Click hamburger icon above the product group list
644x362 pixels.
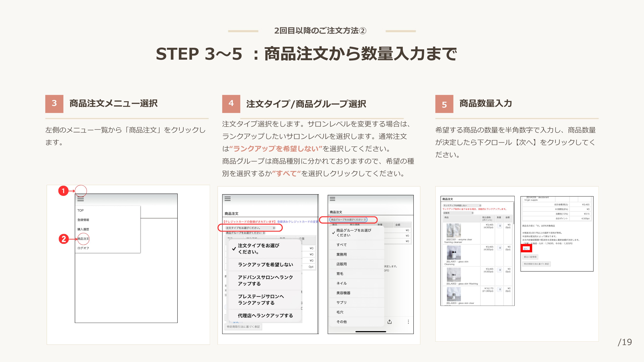pyautogui.click(x=332, y=199)
